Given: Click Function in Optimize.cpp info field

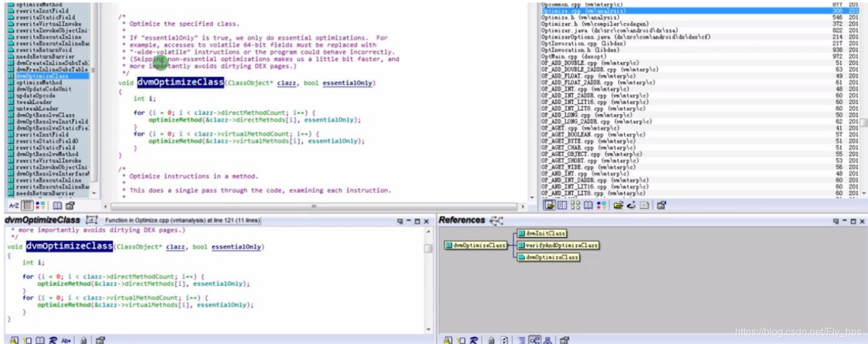Looking at the screenshot, I should click(x=182, y=221).
